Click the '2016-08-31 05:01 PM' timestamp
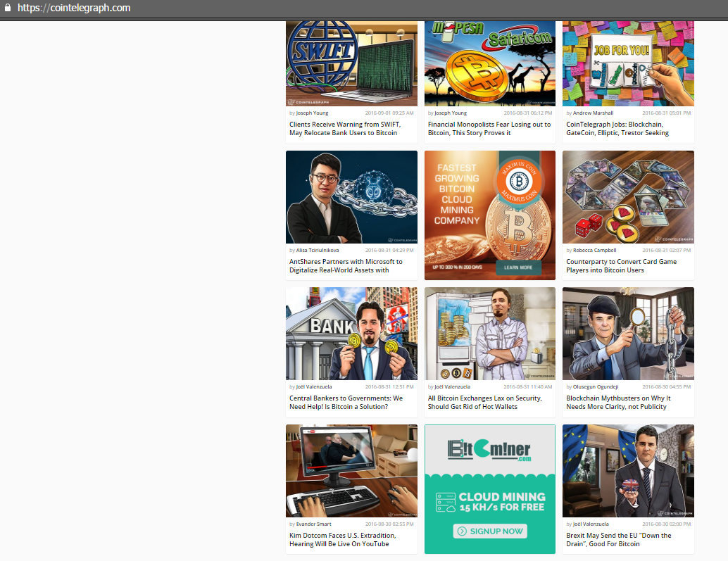 (x=667, y=113)
